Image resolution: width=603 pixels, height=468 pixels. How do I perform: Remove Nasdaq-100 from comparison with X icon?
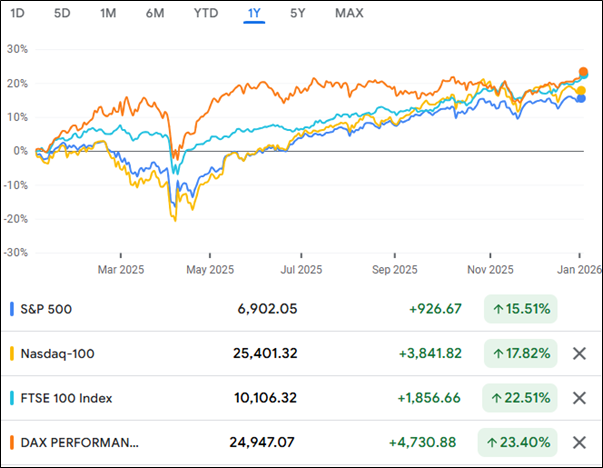pos(578,353)
